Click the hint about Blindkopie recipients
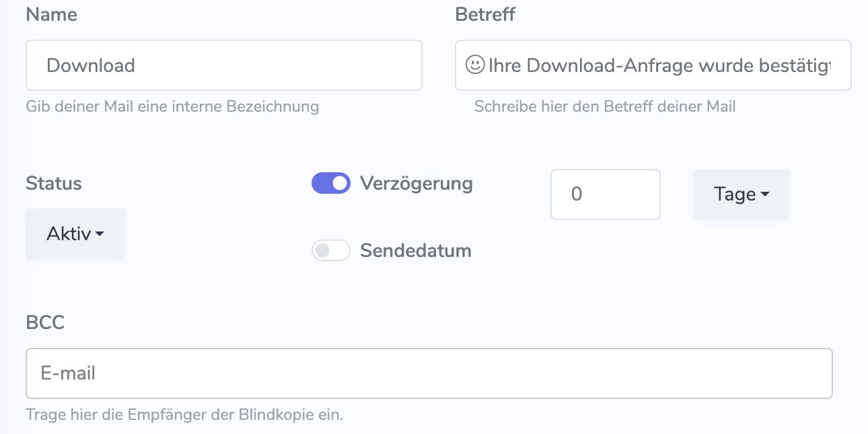The width and height of the screenshot is (868, 434). tap(184, 414)
